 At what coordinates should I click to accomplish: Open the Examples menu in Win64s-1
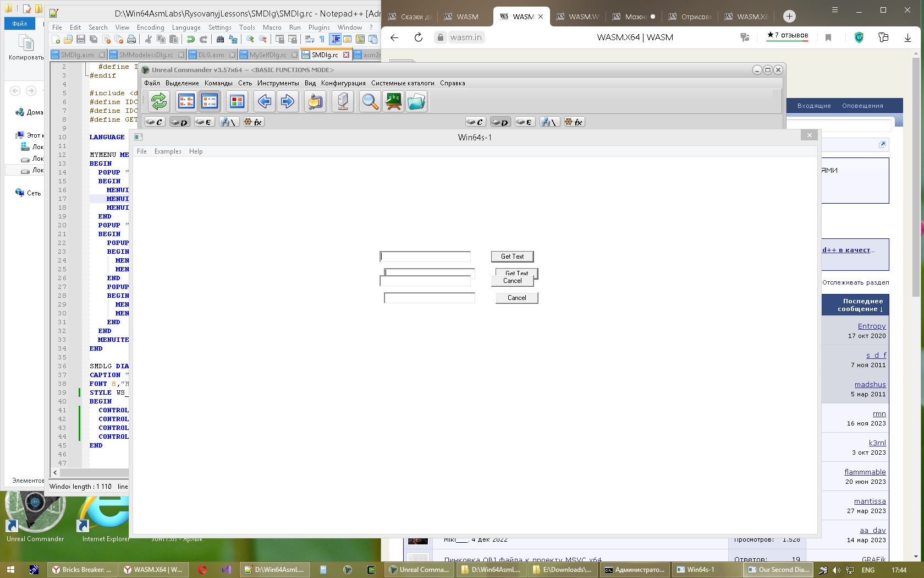[168, 151]
